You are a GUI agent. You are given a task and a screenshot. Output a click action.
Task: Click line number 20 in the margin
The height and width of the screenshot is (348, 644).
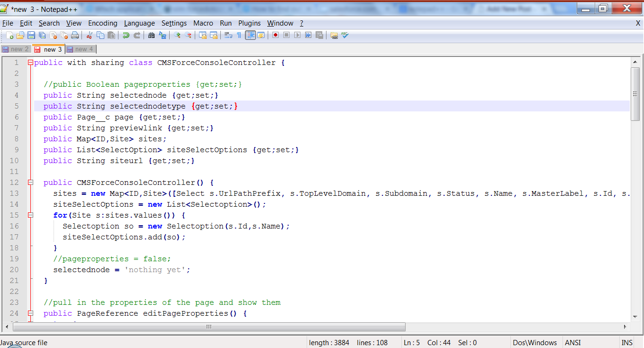click(14, 270)
